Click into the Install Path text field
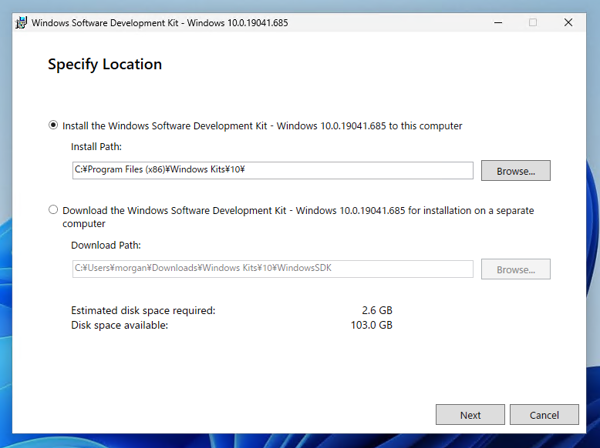This screenshot has height=448, width=600. point(272,170)
